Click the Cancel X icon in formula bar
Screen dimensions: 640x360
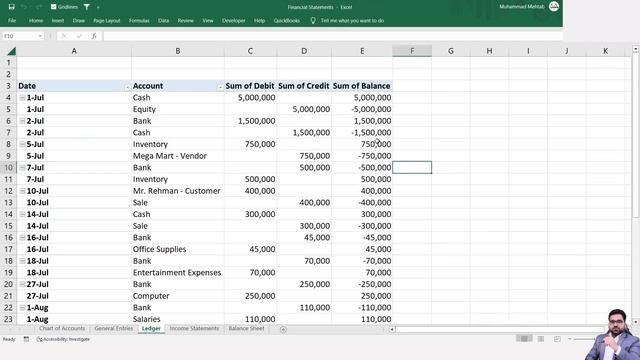(x=64, y=36)
